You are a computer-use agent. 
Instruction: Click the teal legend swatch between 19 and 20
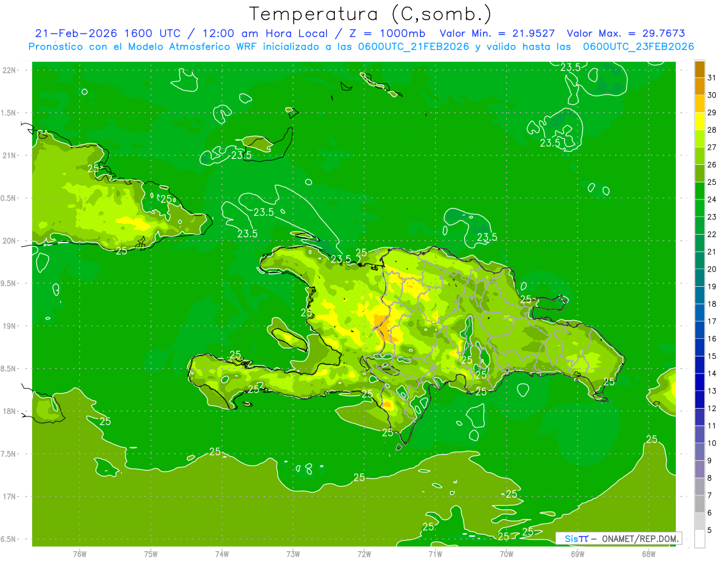click(699, 278)
